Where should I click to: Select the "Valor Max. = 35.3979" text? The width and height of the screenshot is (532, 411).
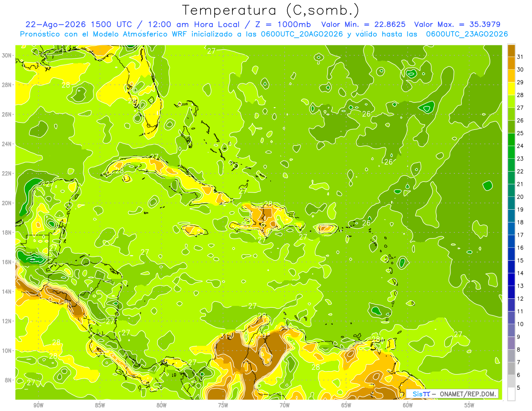point(457,24)
